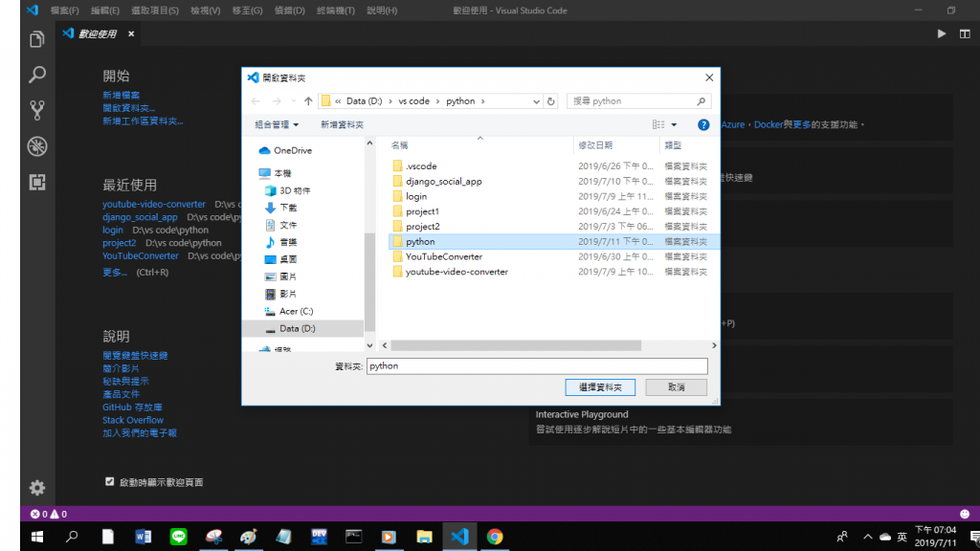Open Dev-C++ from the taskbar
This screenshot has height=551, width=980.
pos(319,537)
